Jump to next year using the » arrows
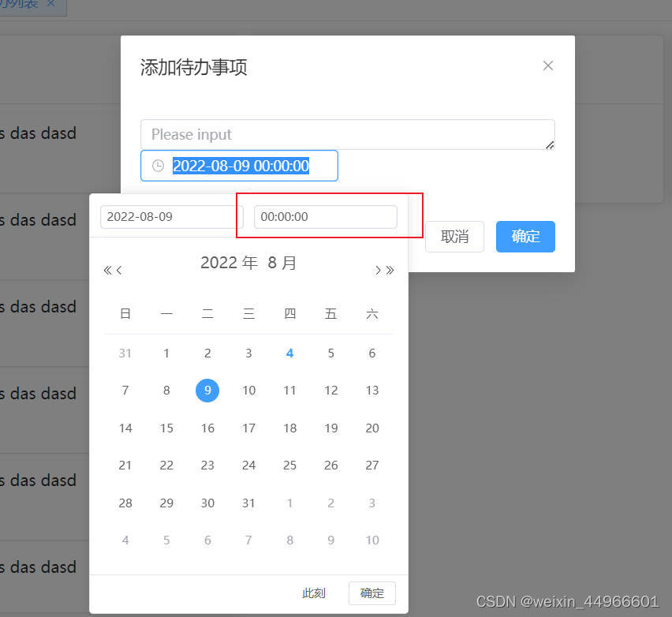Image resolution: width=672 pixels, height=617 pixels. tap(389, 270)
